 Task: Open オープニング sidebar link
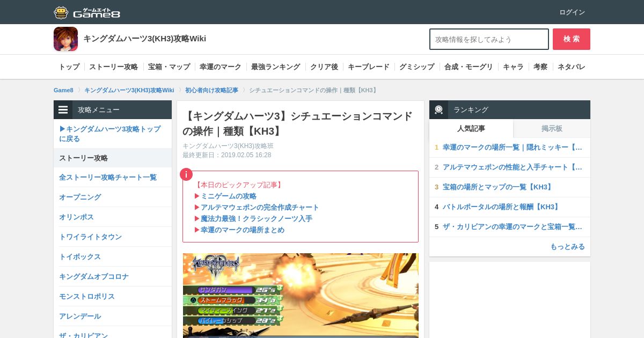80,197
